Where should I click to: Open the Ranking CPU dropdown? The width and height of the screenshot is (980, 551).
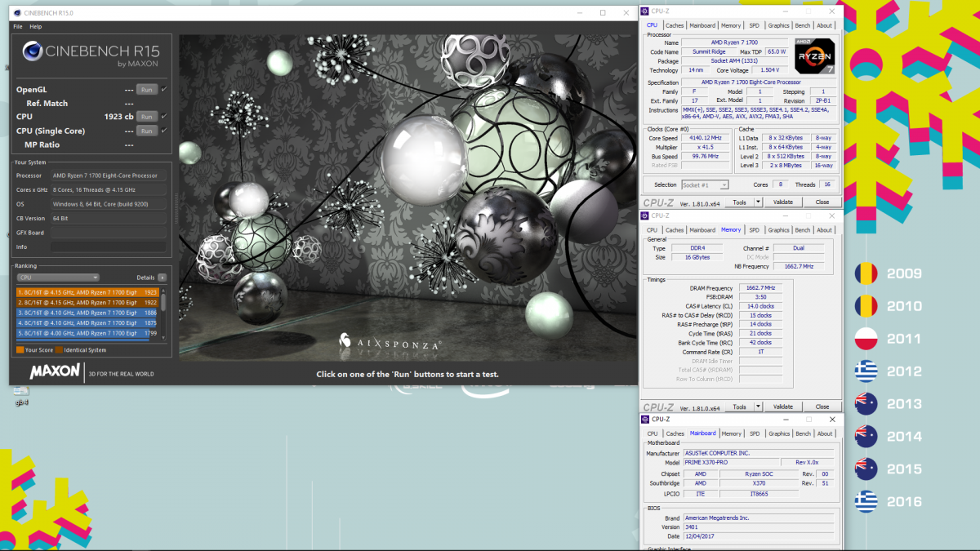58,278
